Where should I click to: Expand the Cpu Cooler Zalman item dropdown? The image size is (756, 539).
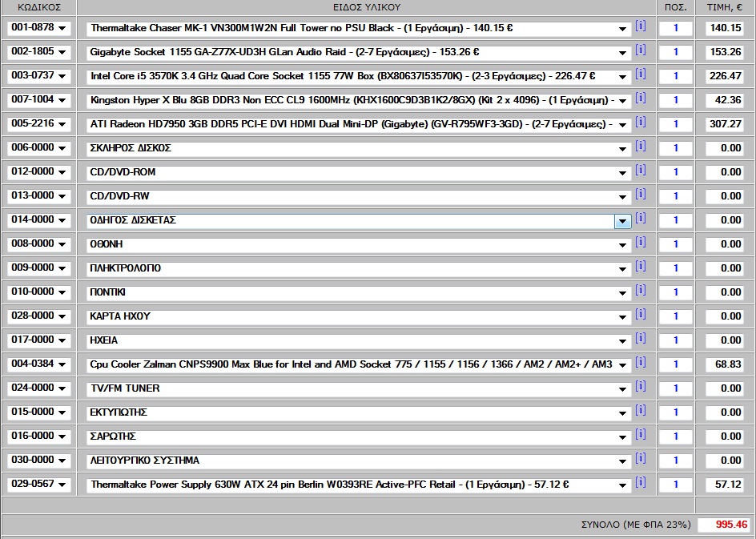[623, 365]
